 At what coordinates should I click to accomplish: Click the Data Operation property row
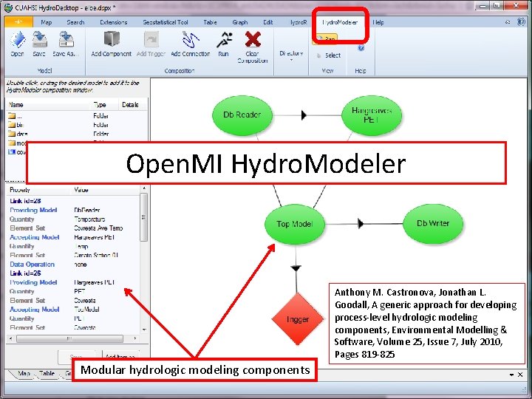click(x=73, y=265)
